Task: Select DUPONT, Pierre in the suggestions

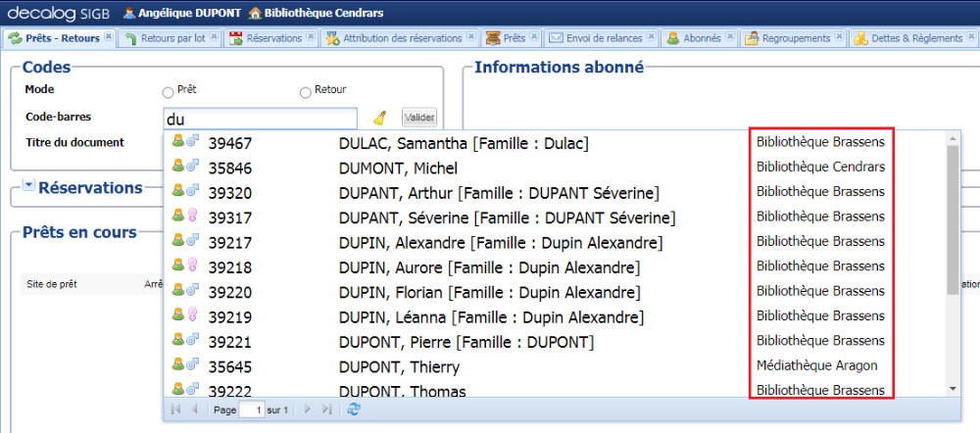Action: click(x=466, y=343)
